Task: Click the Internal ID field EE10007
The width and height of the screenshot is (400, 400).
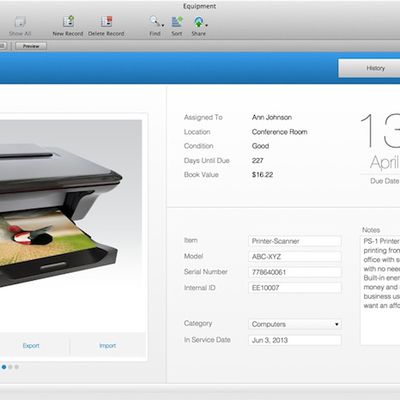Action: (x=295, y=288)
